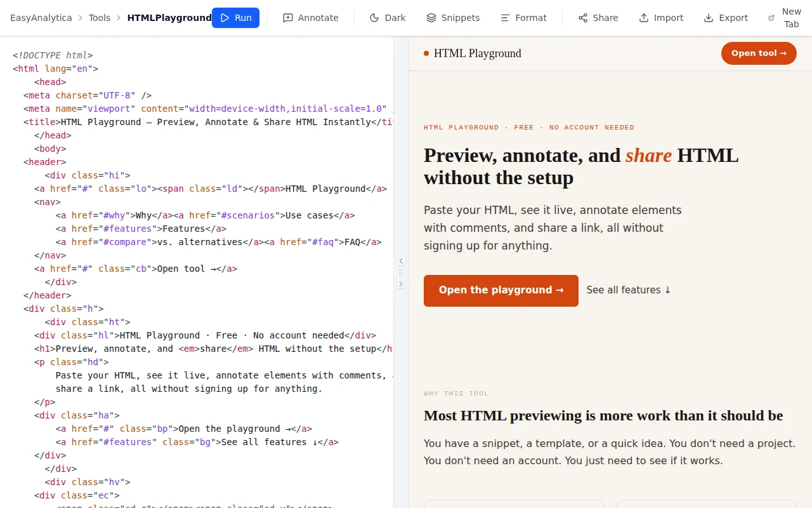
Task: Format the code
Action: coord(523,18)
